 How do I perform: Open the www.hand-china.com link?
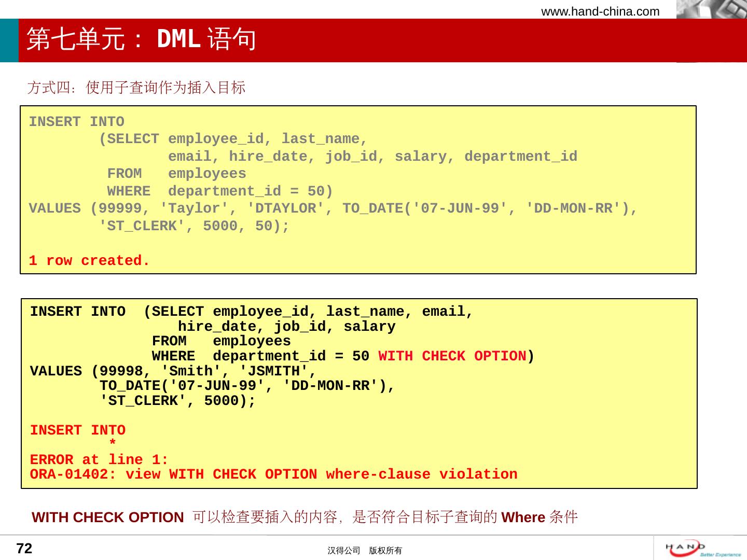point(600,11)
